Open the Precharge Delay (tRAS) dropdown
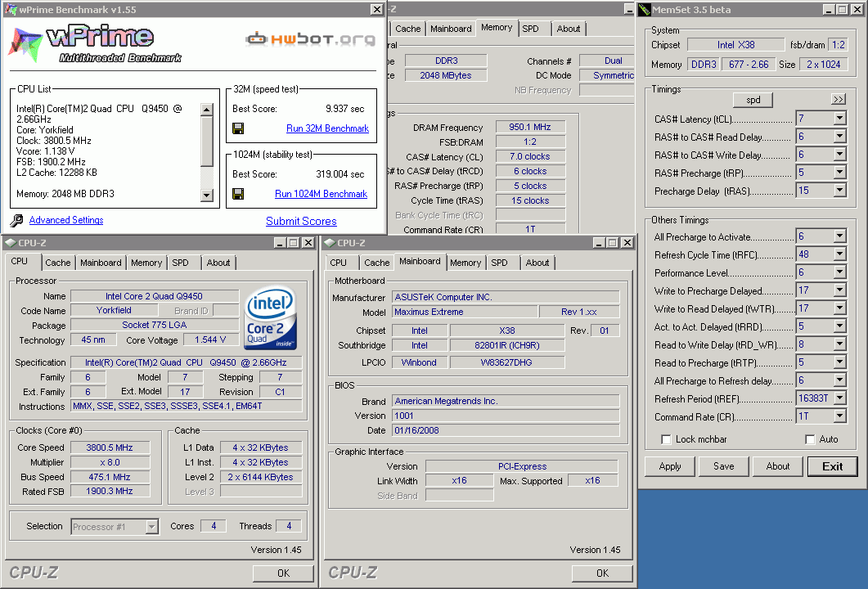Screen dimensions: 868x589 [x=839, y=191]
